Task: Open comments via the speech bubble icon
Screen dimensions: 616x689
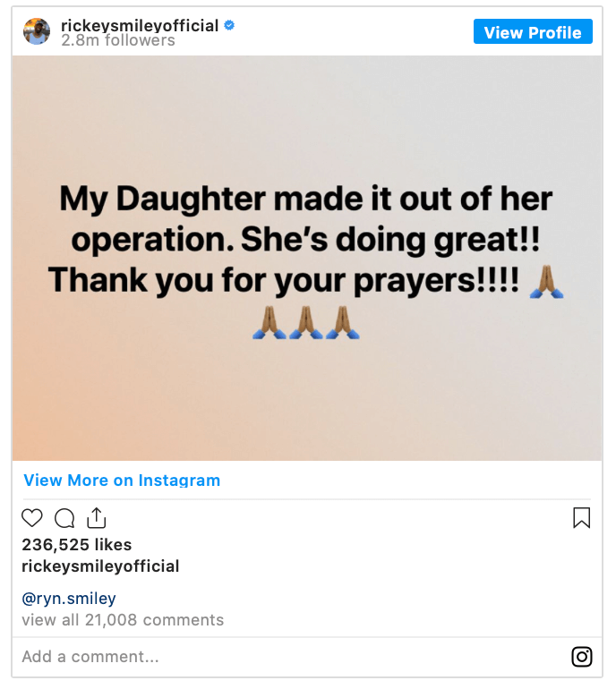Action: (x=64, y=518)
